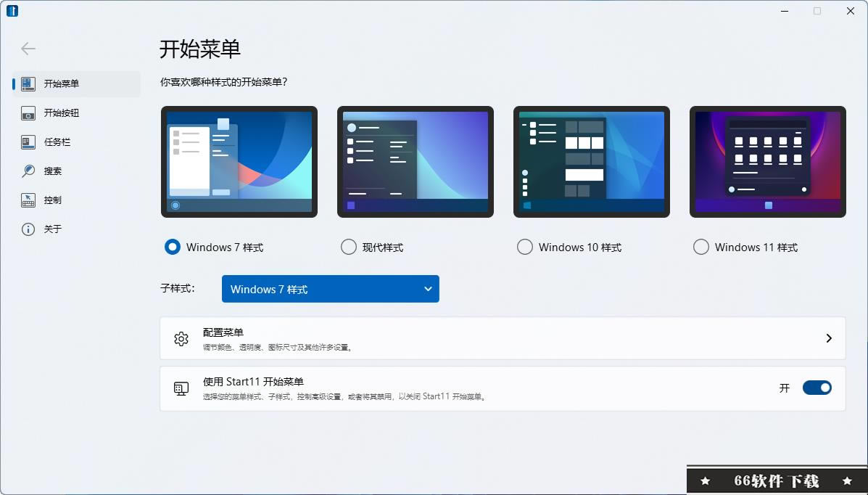The height and width of the screenshot is (495, 868).
Task: Click the 开始按钮 sidebar icon
Action: (28, 113)
